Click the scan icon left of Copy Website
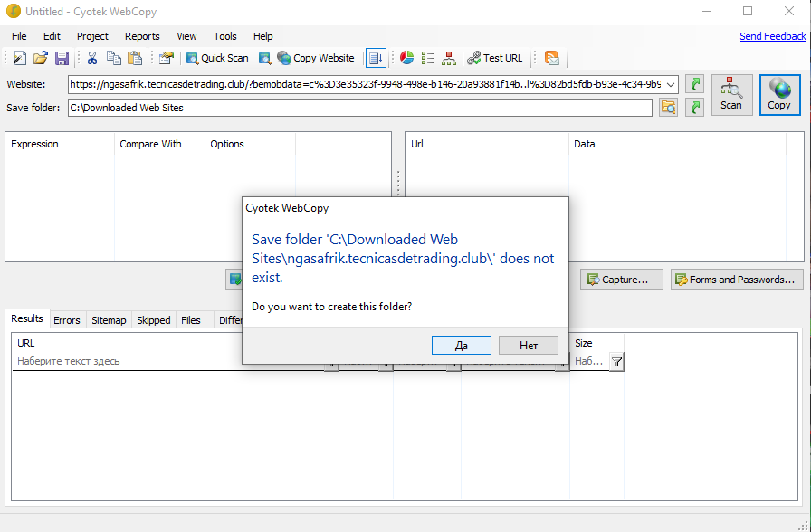The image size is (811, 532). point(265,58)
